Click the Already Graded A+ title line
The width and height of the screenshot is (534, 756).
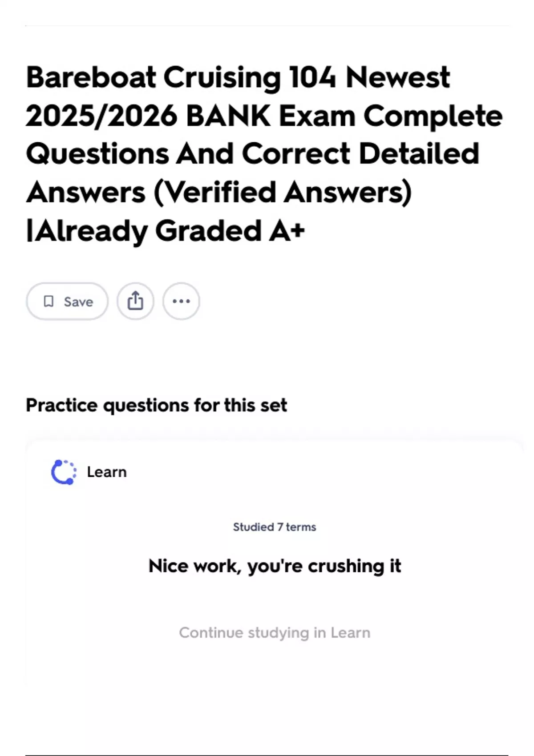166,231
